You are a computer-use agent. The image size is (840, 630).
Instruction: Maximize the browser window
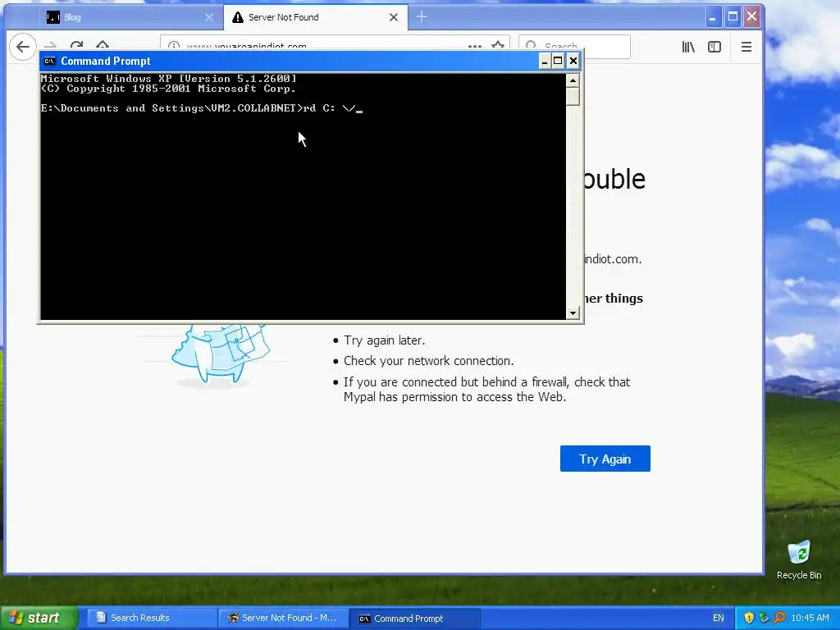(733, 17)
